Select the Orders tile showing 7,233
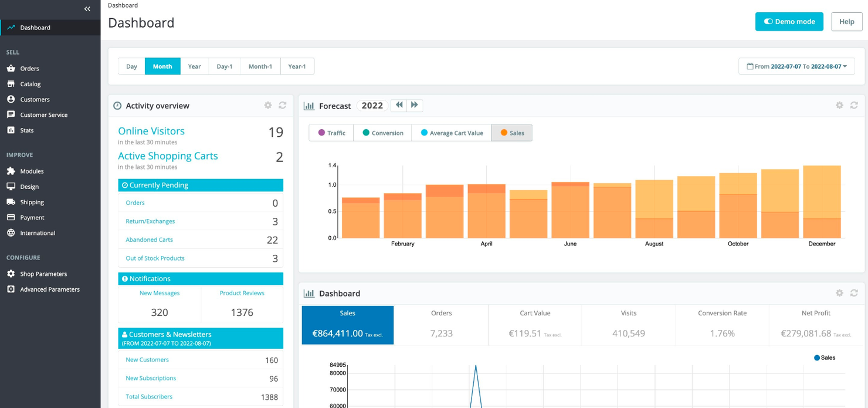The image size is (868, 408). (441, 325)
